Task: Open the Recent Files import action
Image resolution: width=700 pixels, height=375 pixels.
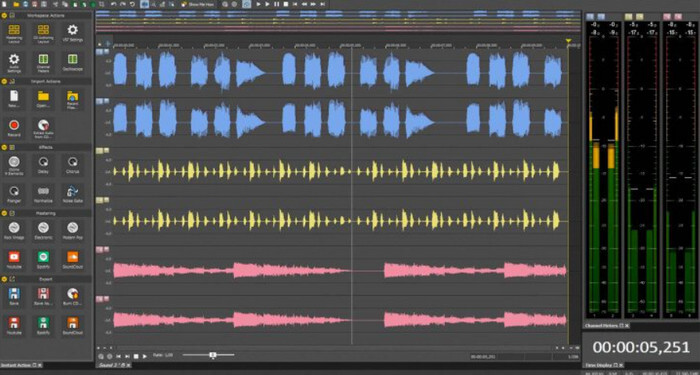Action: [72, 99]
